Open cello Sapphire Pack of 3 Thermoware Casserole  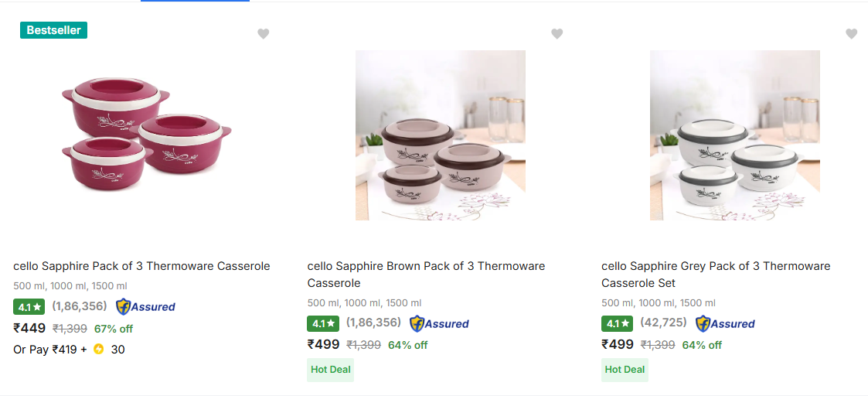pos(141,266)
